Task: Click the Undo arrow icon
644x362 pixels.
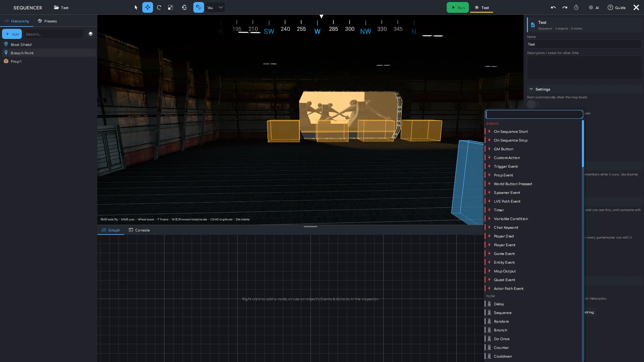Action: 553,7
